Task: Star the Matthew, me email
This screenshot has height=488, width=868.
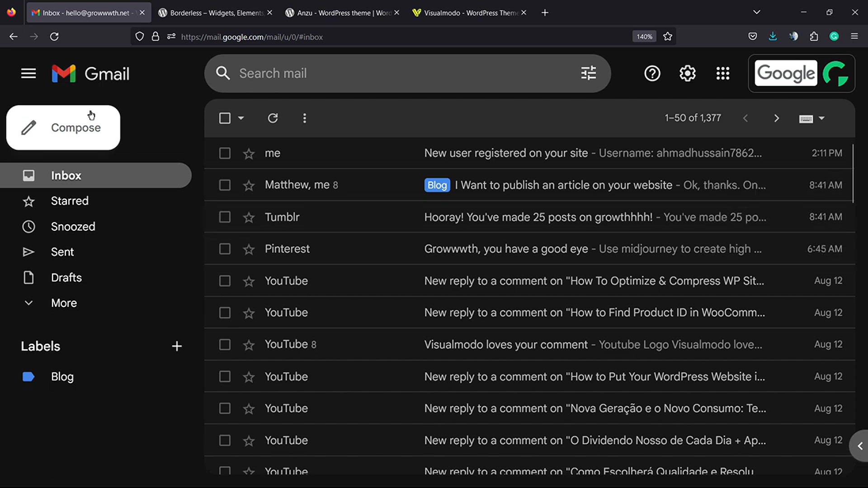Action: click(249, 185)
